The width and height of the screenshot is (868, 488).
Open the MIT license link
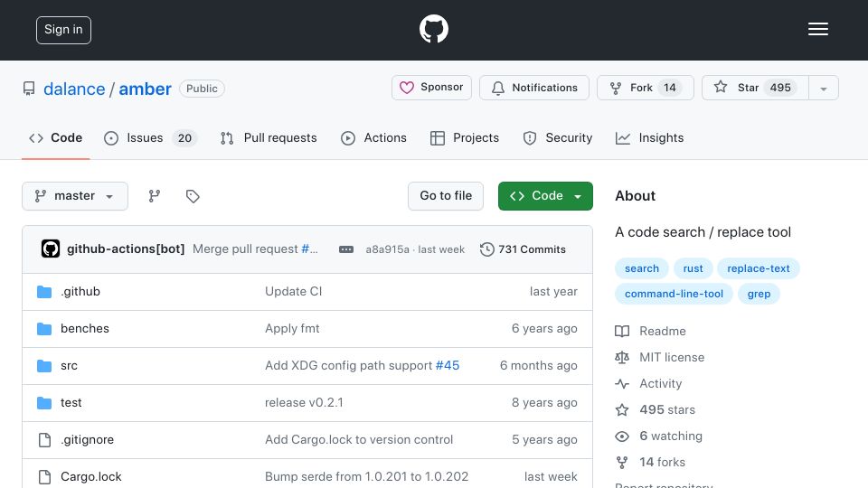click(660, 358)
